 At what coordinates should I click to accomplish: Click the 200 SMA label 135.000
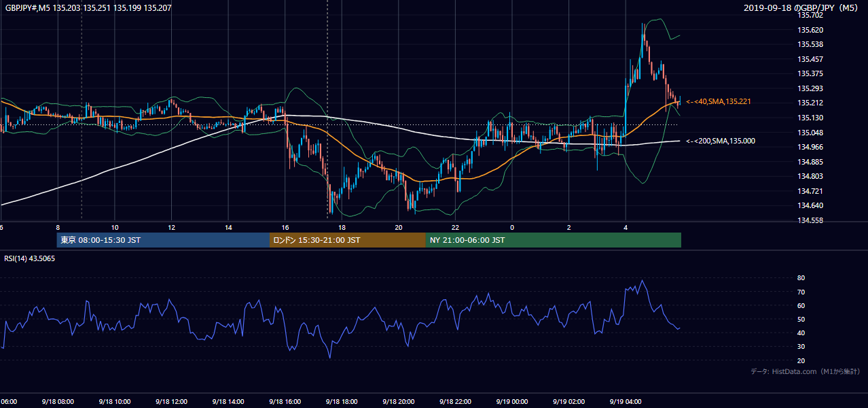point(721,141)
